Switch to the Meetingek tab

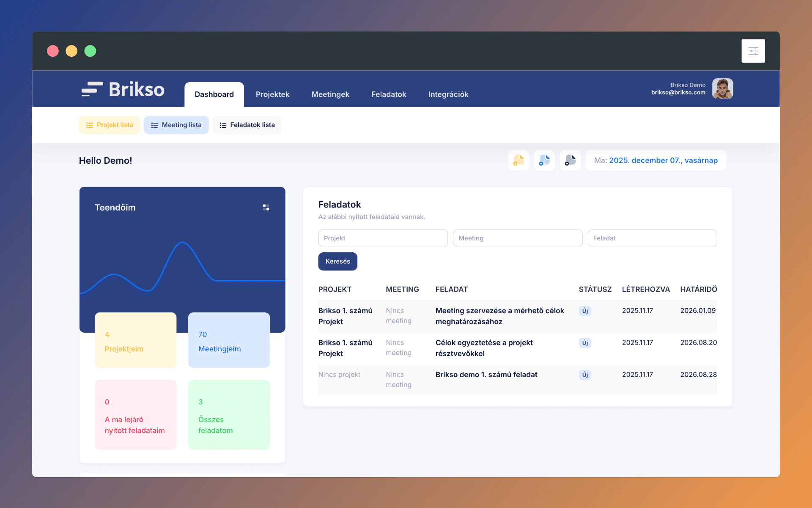[x=330, y=94]
